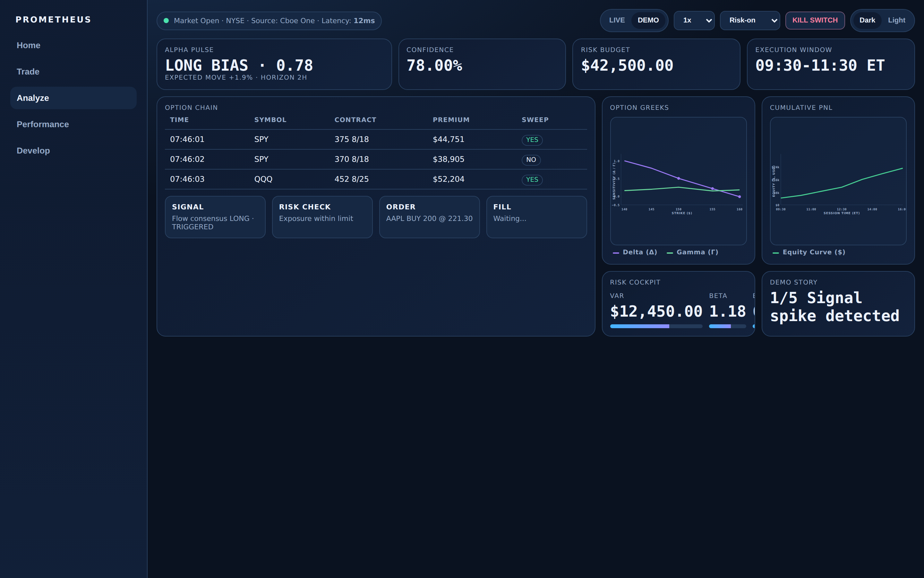This screenshot has height=578, width=924.
Task: Click the Delta data point at strike 160
Action: point(740,197)
